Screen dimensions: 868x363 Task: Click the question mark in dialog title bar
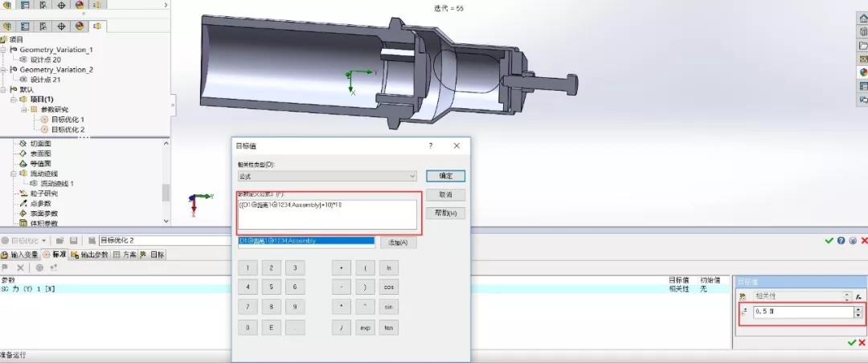tap(431, 146)
